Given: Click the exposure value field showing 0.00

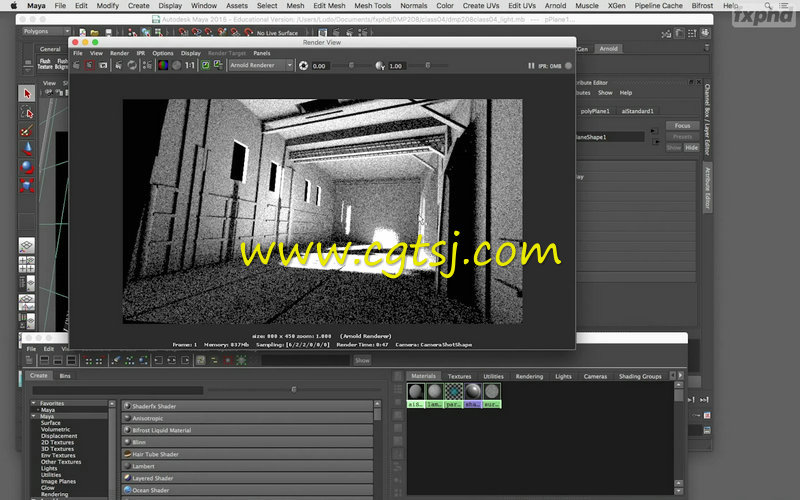Looking at the screenshot, I should 320,66.
